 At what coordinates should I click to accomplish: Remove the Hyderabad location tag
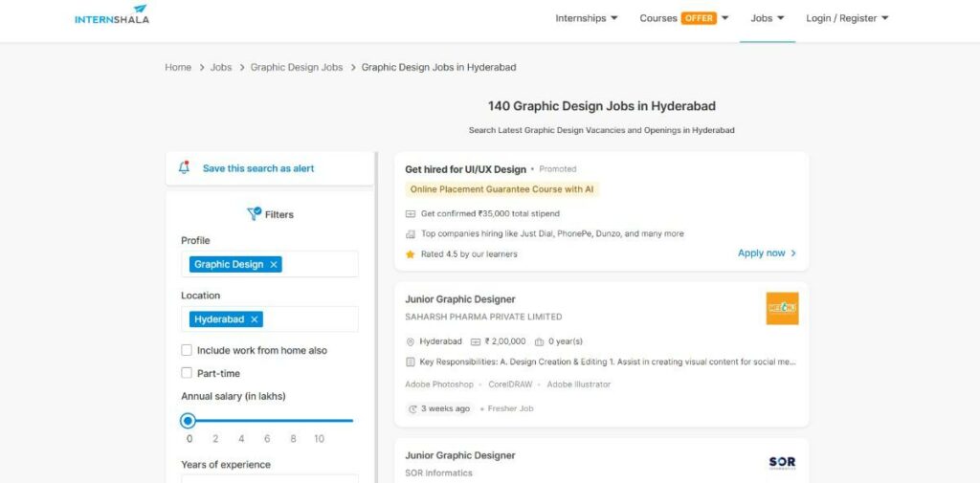click(x=255, y=319)
